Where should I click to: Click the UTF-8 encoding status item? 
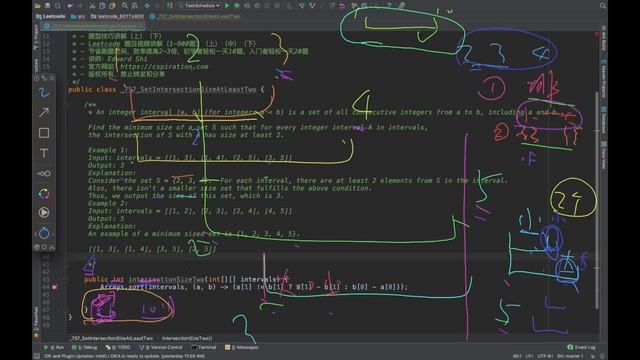coord(544,356)
